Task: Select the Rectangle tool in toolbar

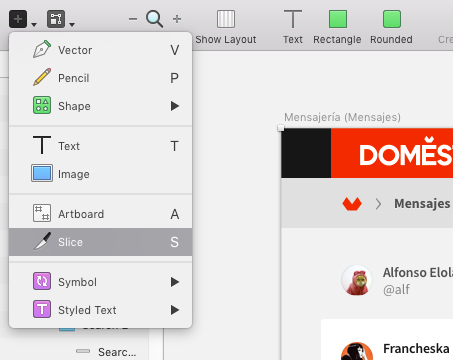Action: 337,27
